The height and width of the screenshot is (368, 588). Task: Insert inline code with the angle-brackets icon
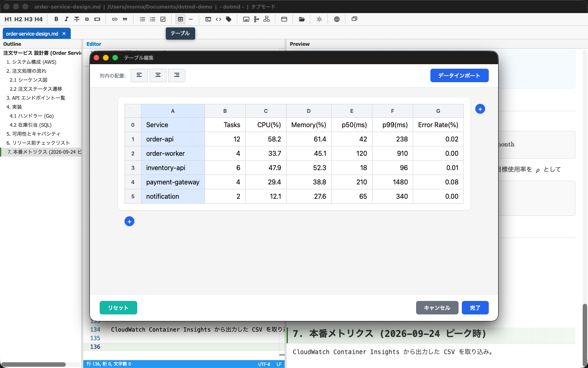pyautogui.click(x=218, y=19)
